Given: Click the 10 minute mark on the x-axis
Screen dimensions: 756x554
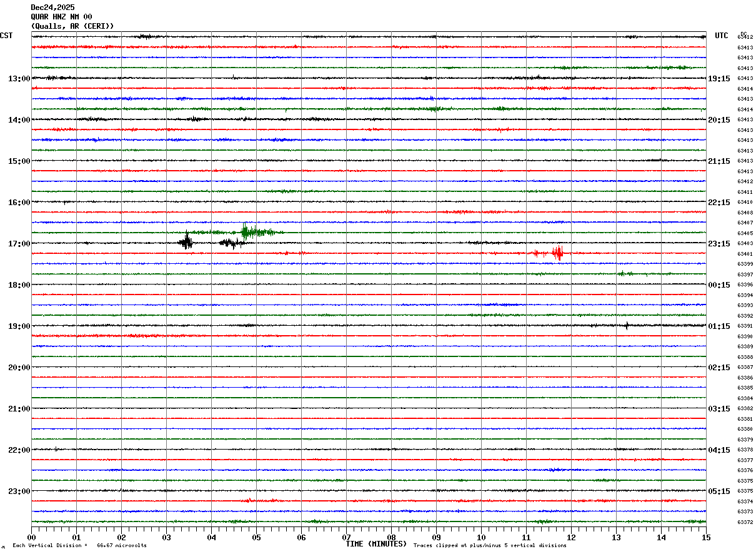Looking at the screenshot, I should [x=481, y=538].
